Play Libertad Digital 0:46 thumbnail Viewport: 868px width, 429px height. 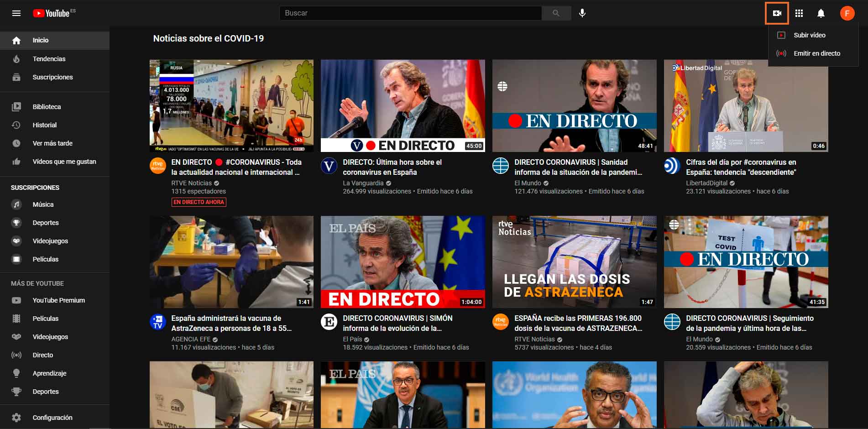coord(746,106)
